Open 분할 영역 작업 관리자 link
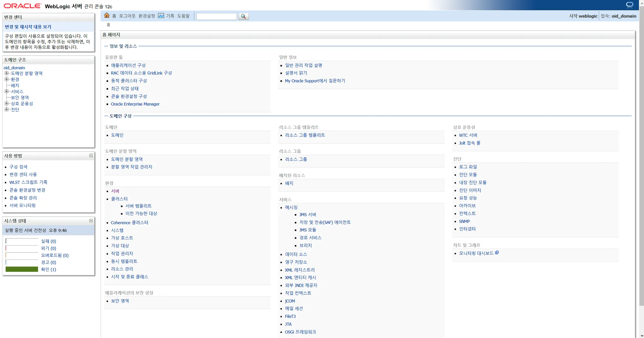The image size is (644, 338). (132, 167)
